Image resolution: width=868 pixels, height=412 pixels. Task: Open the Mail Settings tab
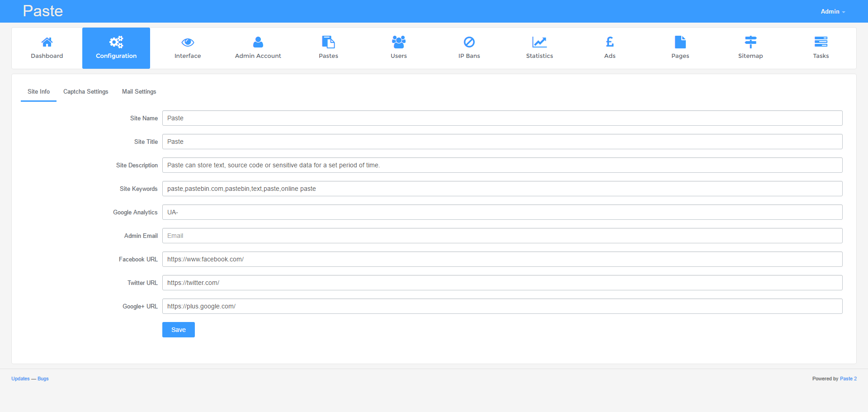click(x=139, y=91)
